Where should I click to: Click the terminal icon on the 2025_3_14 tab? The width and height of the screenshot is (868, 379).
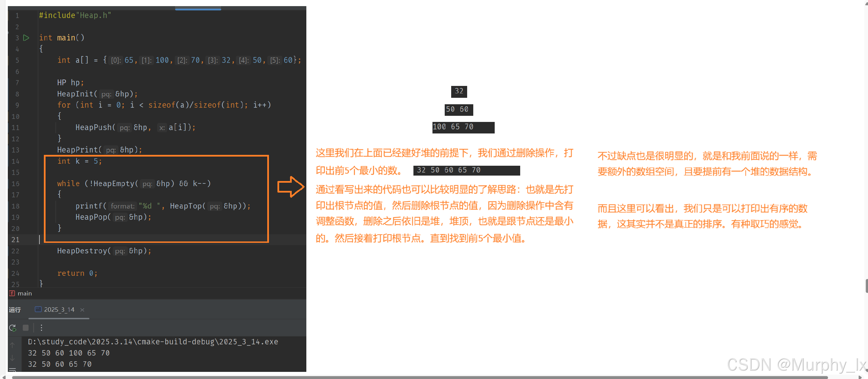38,309
